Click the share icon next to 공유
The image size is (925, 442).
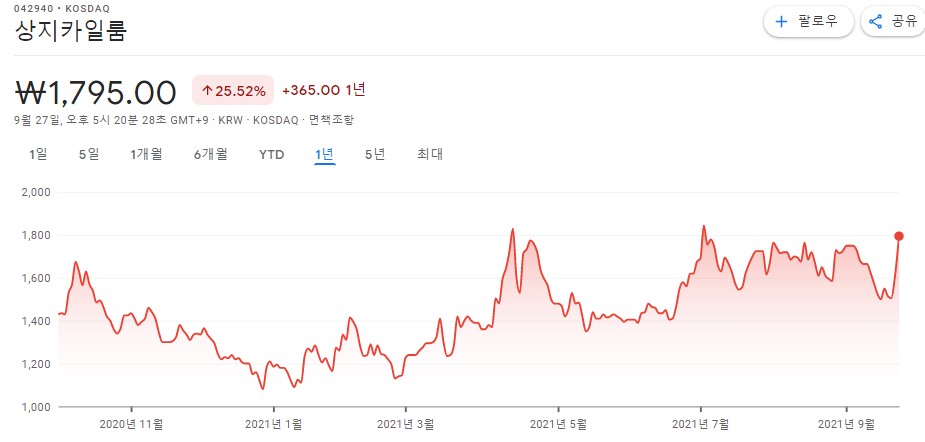875,22
